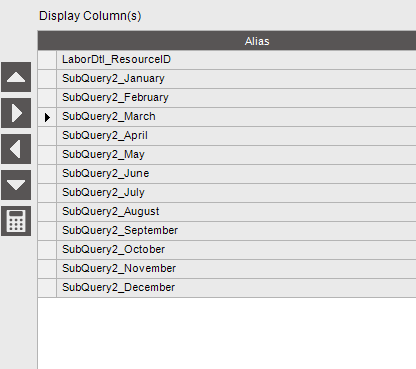Select the SubQuery2_May row
This screenshot has width=416, height=369.
click(x=236, y=155)
